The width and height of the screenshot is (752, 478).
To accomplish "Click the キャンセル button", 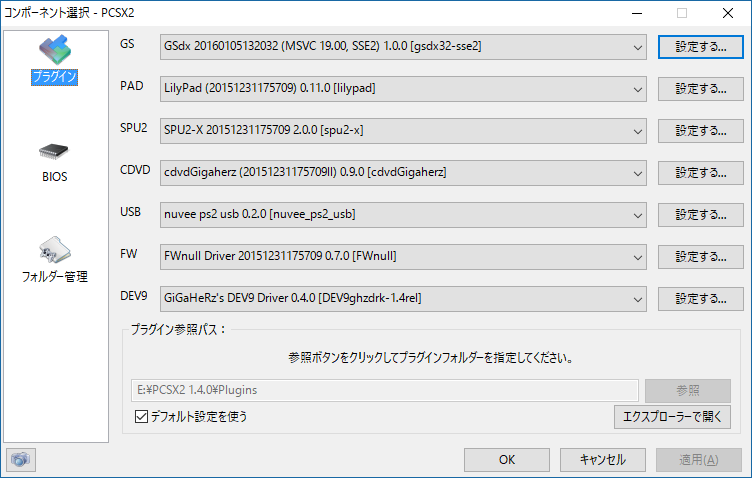I will pos(603,460).
